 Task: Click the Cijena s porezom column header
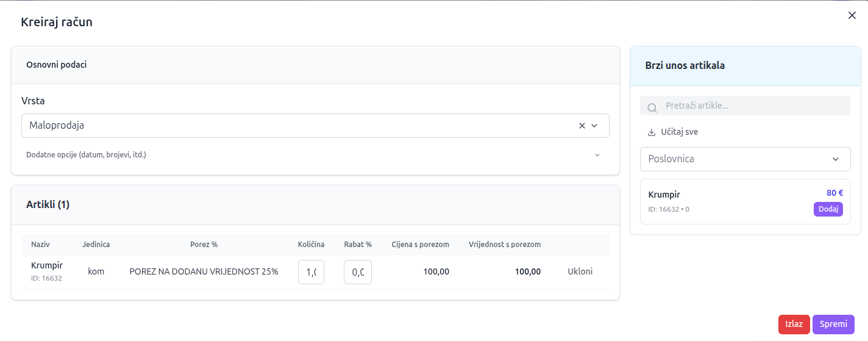pos(420,245)
